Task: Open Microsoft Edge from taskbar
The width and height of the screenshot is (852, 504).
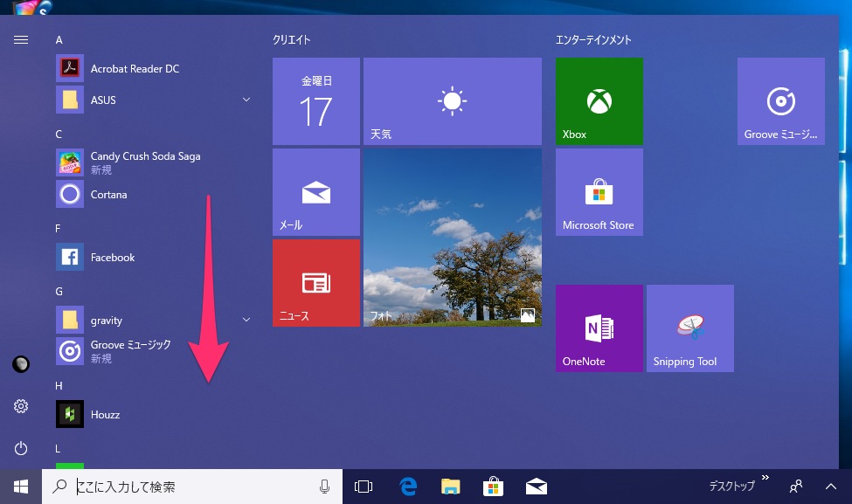Action: (x=408, y=487)
